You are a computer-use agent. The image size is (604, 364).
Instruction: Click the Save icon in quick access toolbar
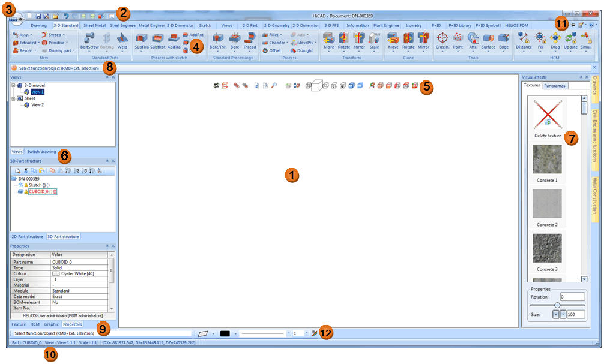[38, 16]
